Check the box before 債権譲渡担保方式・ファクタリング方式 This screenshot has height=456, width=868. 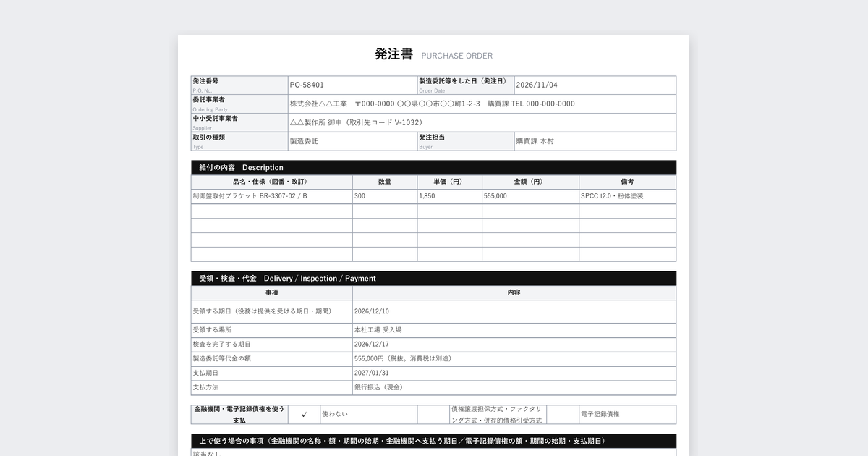[x=433, y=415]
